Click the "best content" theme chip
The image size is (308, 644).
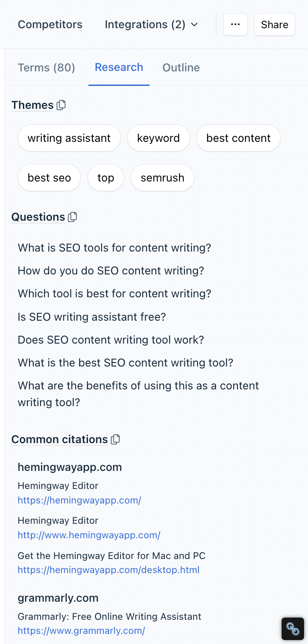[x=238, y=138]
